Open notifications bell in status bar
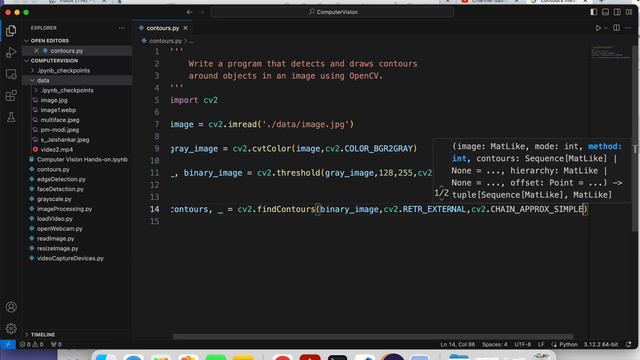 point(629,344)
